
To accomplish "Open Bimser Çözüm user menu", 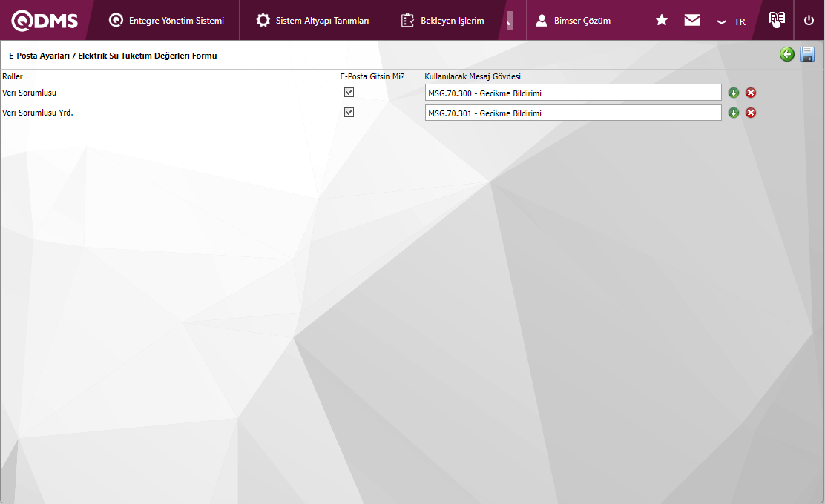I will coord(573,21).
